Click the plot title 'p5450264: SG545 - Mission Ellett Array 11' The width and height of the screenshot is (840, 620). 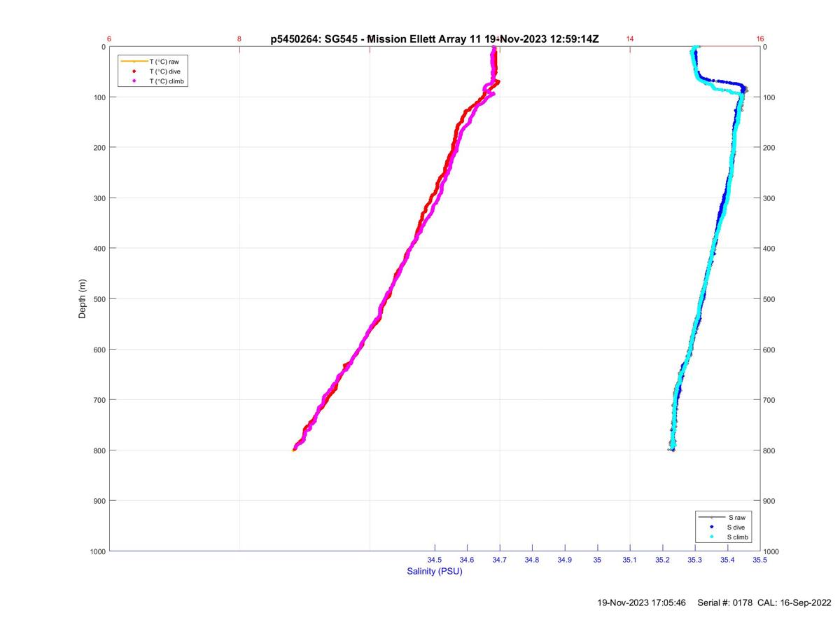(x=377, y=39)
